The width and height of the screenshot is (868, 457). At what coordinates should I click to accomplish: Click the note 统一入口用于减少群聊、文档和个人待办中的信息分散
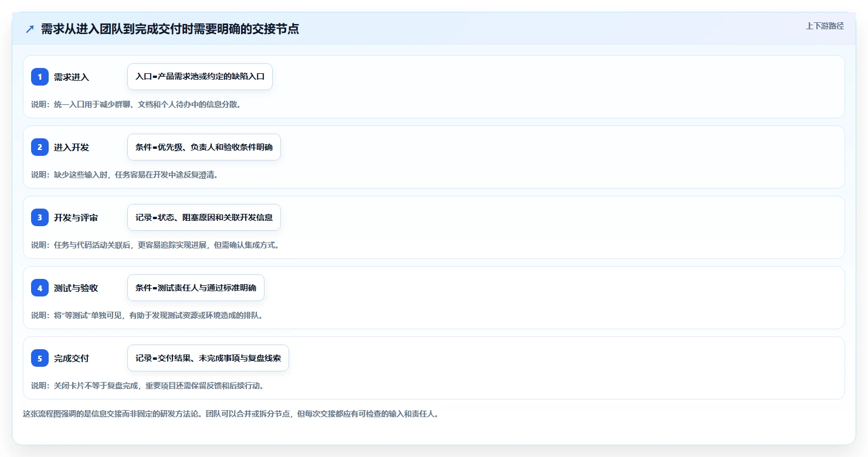(136, 104)
